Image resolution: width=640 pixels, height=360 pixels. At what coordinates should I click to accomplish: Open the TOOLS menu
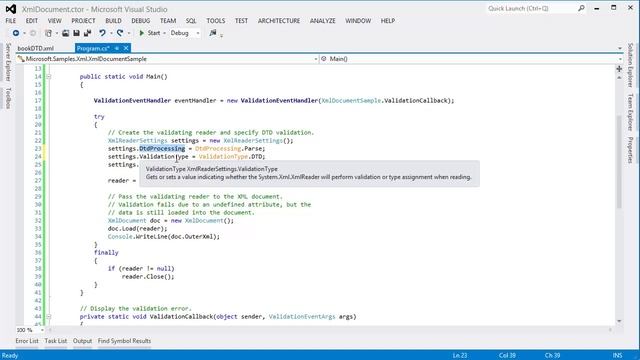coord(216,21)
